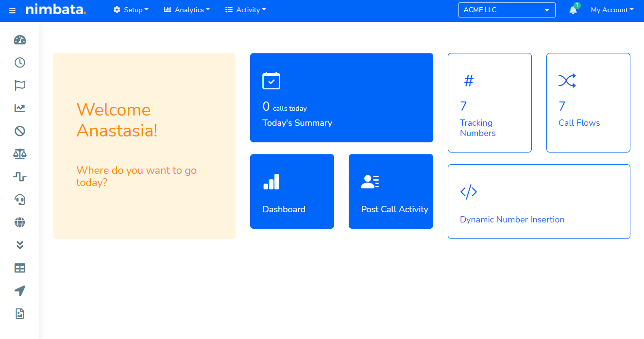Open the globe sidebar icon
The width and height of the screenshot is (644, 339).
click(x=20, y=222)
